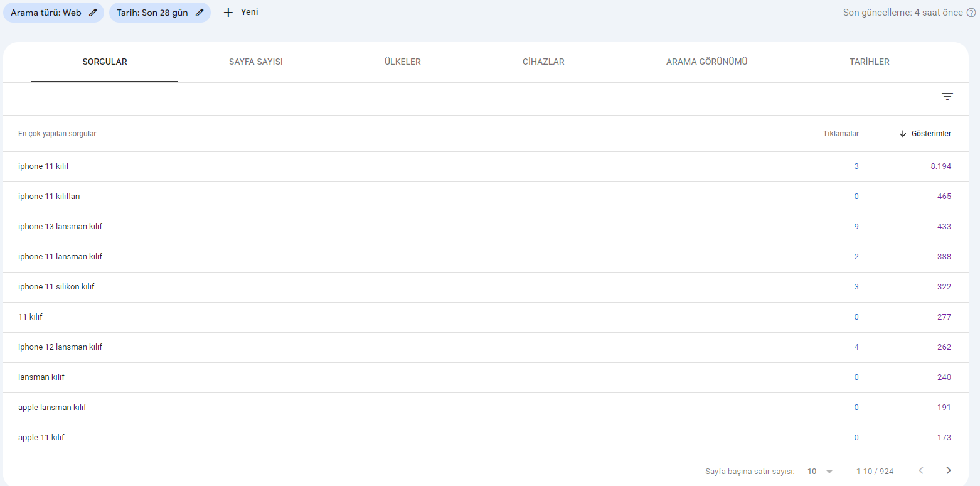Select the query 'iphone 11 kılıfları'

tap(49, 197)
